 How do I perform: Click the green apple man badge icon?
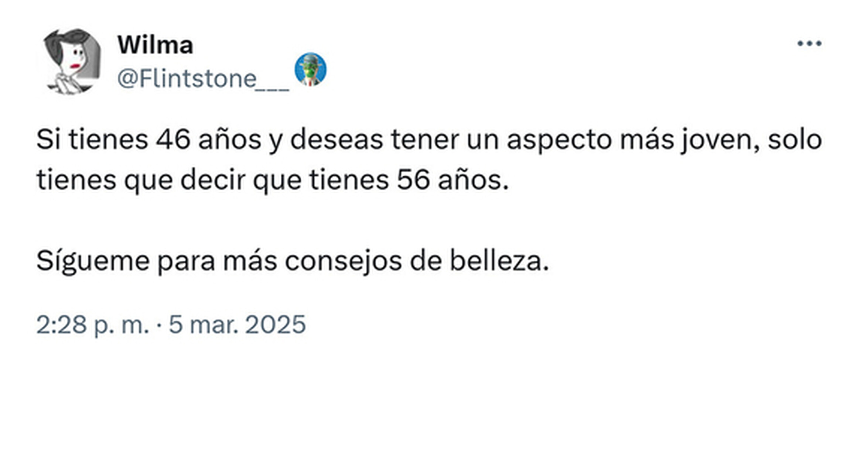point(310,69)
